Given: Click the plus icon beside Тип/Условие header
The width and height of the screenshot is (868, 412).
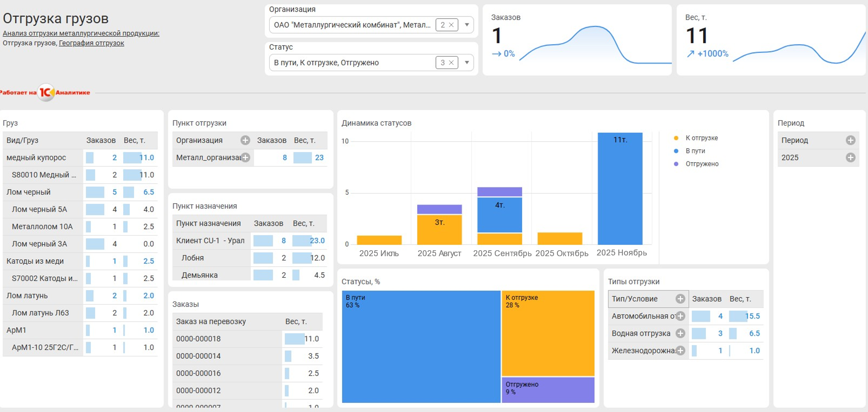Looking at the screenshot, I should (x=680, y=299).
